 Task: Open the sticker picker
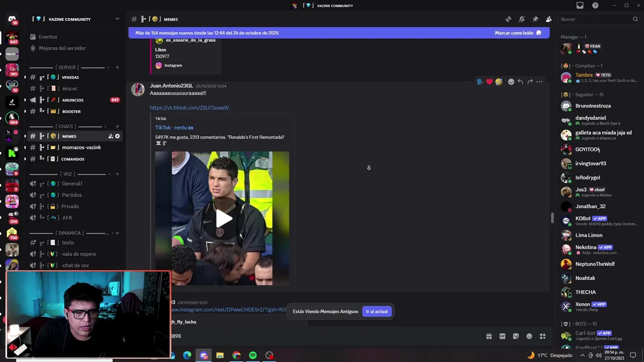[516, 336]
